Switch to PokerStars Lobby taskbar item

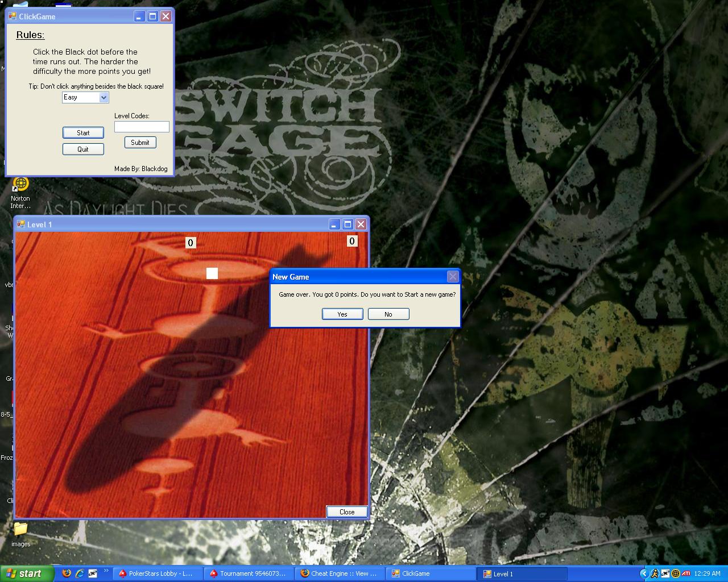(x=155, y=573)
